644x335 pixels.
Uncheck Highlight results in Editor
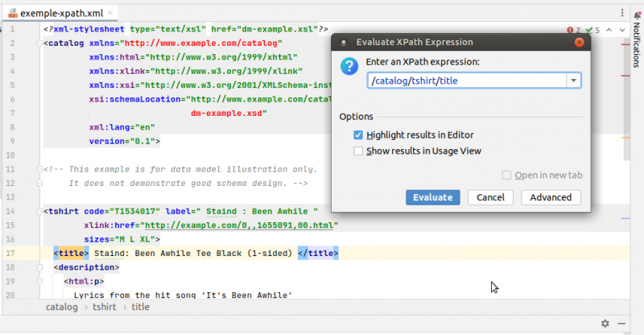pyautogui.click(x=358, y=135)
